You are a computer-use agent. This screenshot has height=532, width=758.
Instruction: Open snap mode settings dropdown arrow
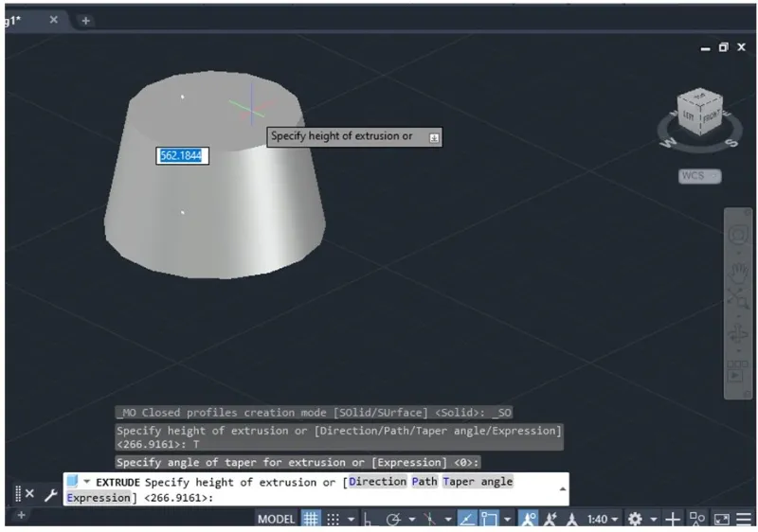(x=351, y=519)
